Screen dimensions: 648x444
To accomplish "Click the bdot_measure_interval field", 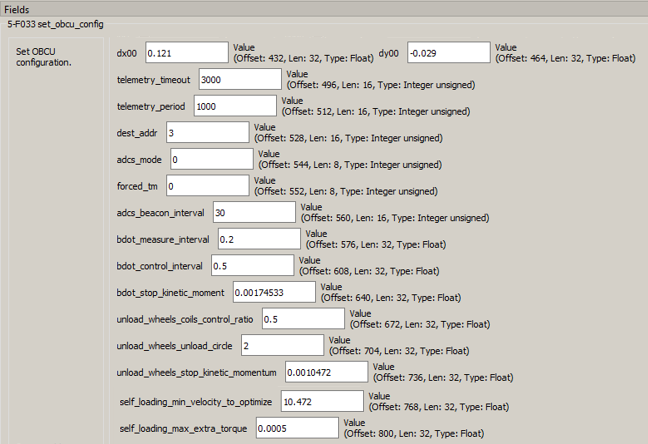I will pyautogui.click(x=258, y=239).
